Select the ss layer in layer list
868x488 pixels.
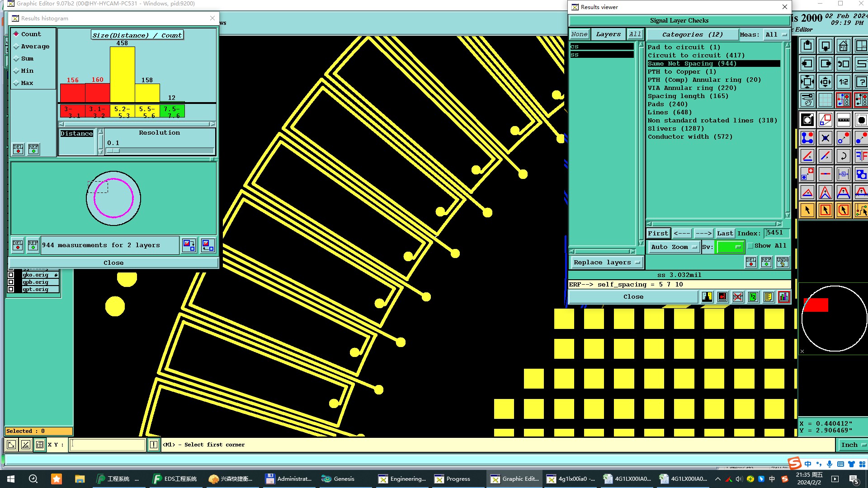click(602, 55)
